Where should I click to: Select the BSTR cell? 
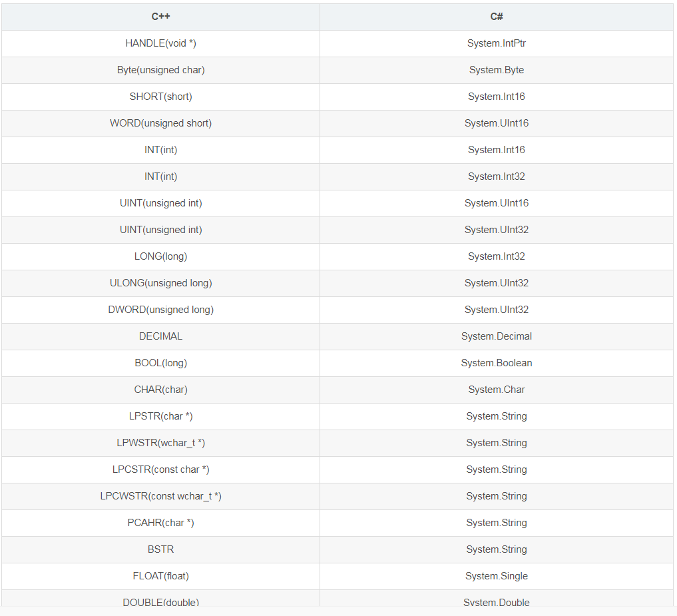click(x=160, y=549)
